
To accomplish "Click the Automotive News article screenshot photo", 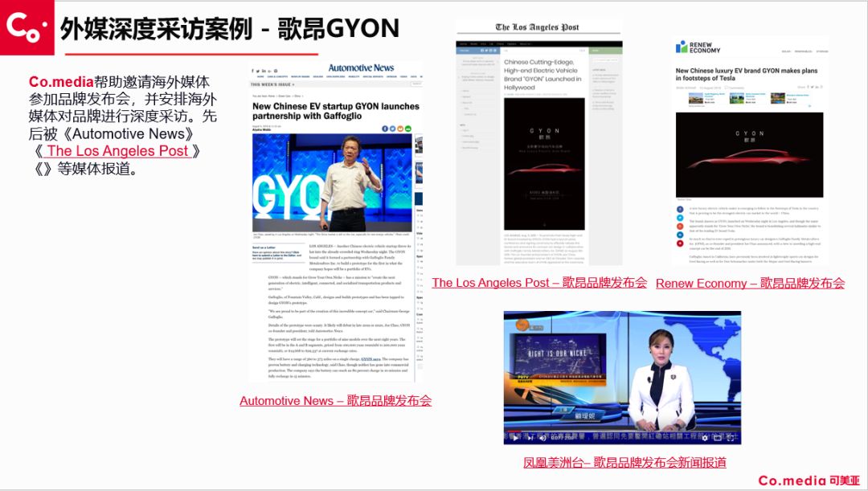I will pos(332,182).
